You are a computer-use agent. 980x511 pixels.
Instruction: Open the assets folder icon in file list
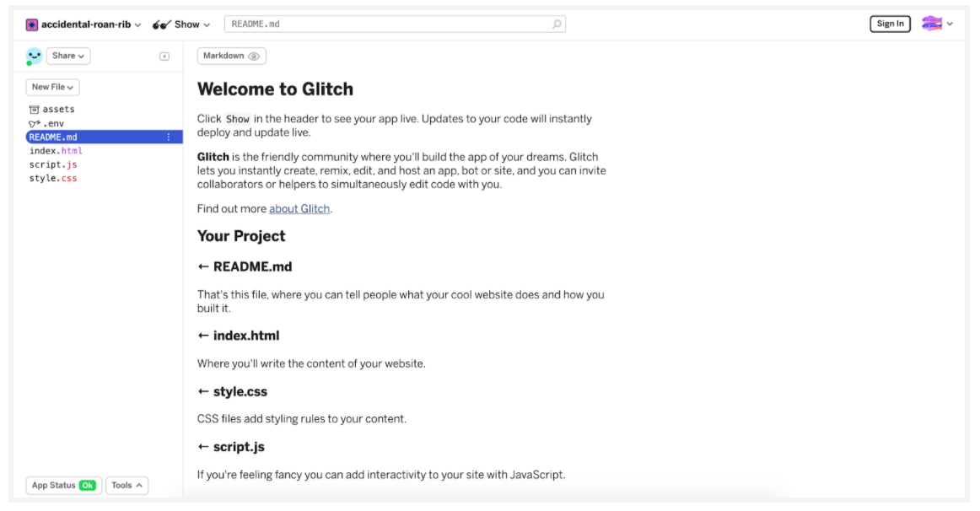click(x=35, y=110)
